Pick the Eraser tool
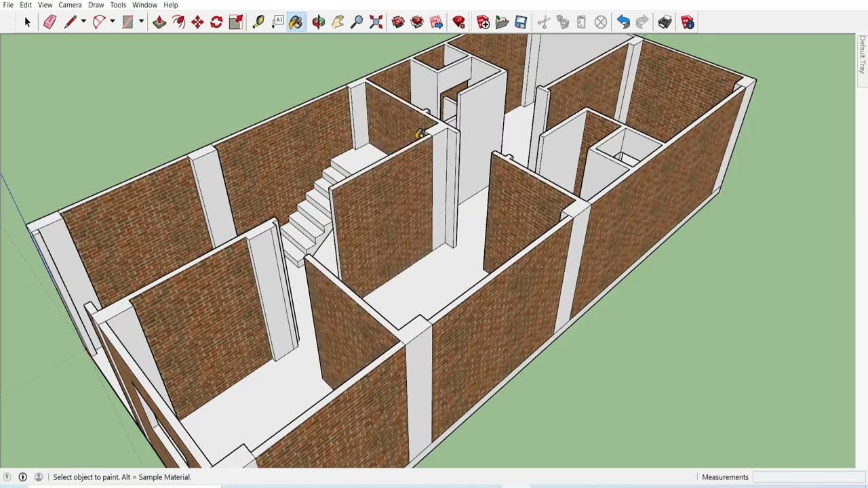This screenshot has width=868, height=488. pos(50,22)
